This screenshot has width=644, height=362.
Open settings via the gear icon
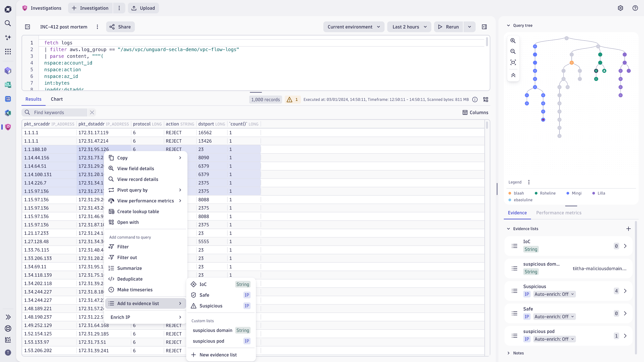pos(621,8)
